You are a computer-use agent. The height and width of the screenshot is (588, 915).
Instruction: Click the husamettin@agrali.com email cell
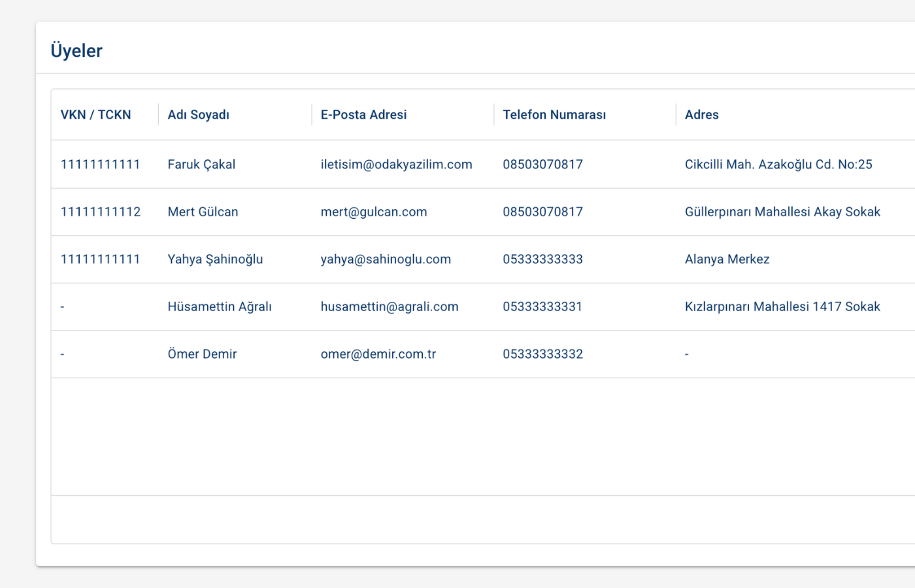tap(389, 306)
